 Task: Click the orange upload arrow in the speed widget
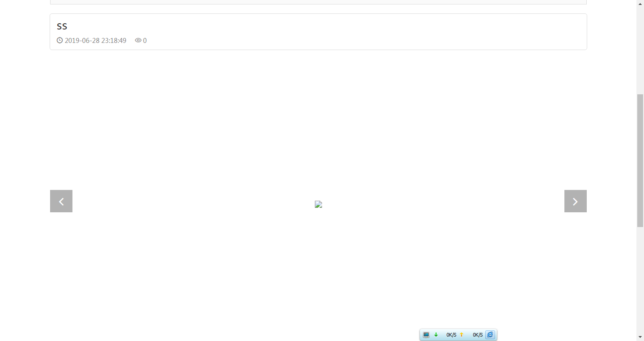[462, 335]
